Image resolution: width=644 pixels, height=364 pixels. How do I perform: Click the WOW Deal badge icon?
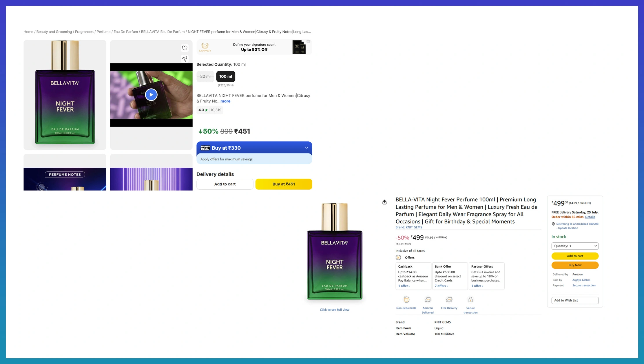(x=205, y=148)
